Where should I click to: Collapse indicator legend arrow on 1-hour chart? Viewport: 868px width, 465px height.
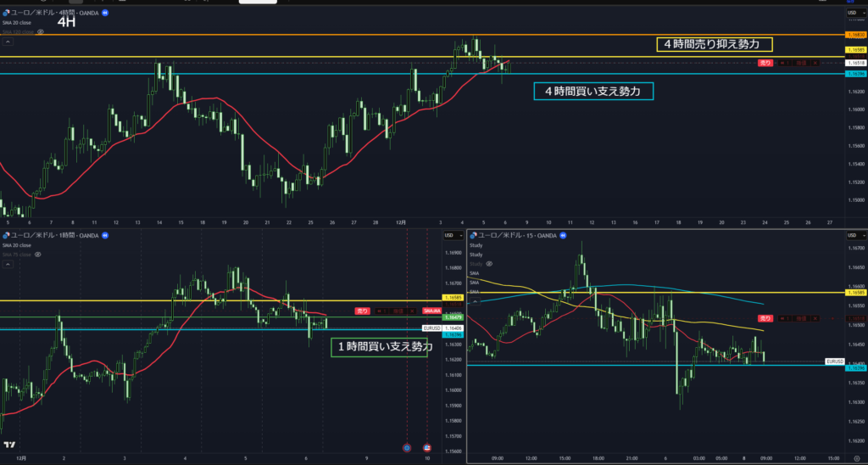[x=8, y=264]
